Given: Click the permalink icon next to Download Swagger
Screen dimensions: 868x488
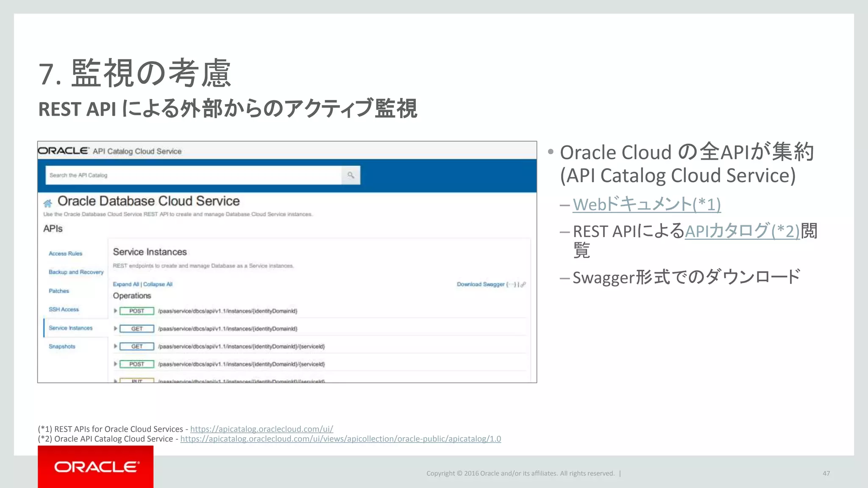Looking at the screenshot, I should click(x=523, y=284).
